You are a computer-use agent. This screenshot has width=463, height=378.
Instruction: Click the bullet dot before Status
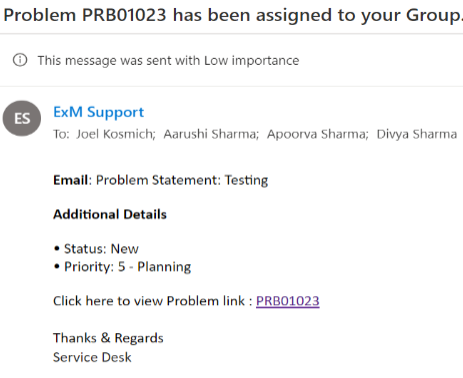pos(57,249)
